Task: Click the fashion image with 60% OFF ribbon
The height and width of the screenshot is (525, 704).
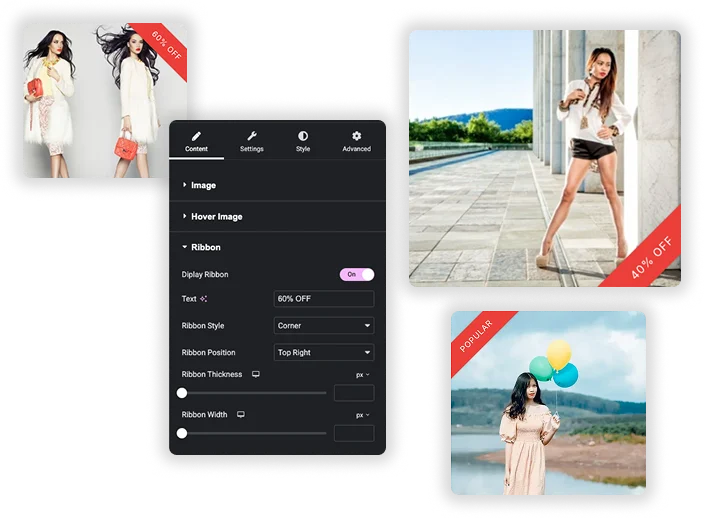Action: coord(105,100)
